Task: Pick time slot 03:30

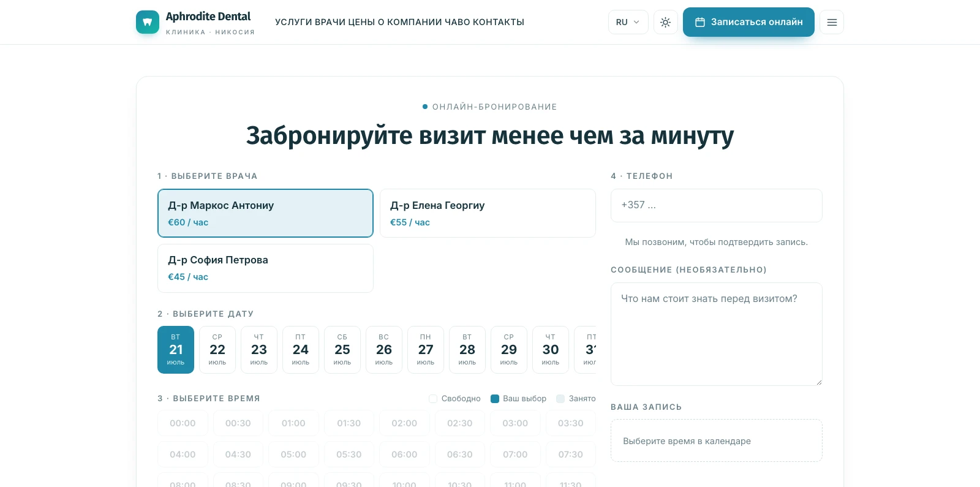Action: point(571,423)
